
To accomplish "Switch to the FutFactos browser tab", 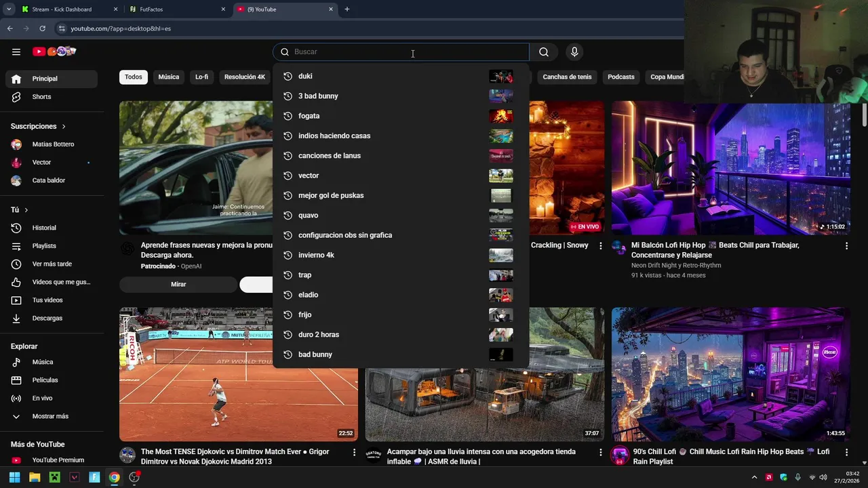I will pos(176,9).
